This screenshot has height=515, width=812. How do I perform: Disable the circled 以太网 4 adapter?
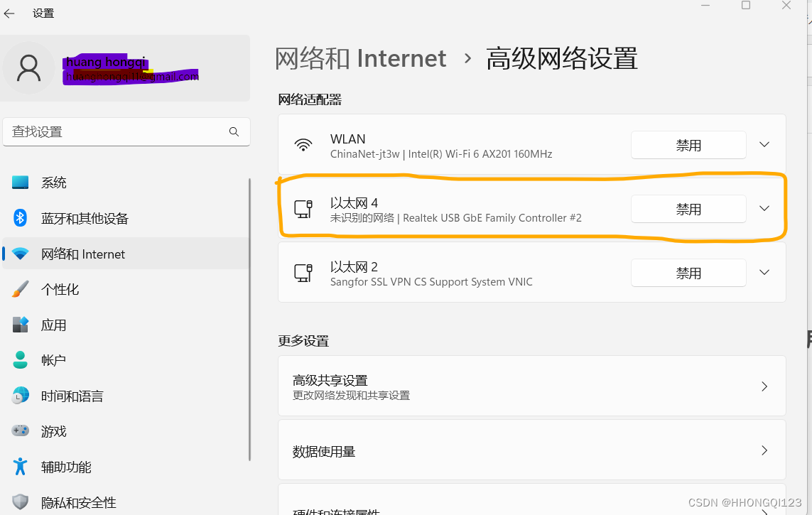(x=688, y=208)
